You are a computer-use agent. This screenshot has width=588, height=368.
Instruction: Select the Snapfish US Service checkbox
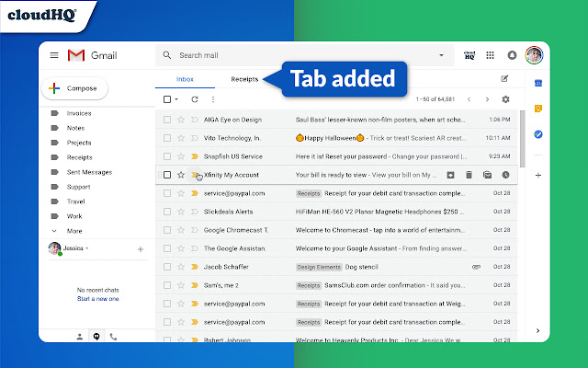167,156
